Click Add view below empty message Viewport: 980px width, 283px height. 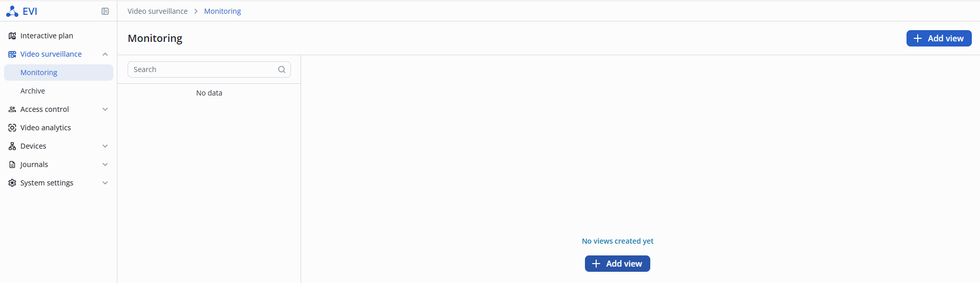point(617,264)
